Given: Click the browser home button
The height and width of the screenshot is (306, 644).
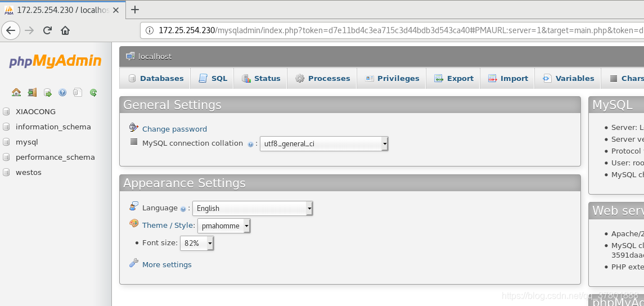Looking at the screenshot, I should coord(65,30).
